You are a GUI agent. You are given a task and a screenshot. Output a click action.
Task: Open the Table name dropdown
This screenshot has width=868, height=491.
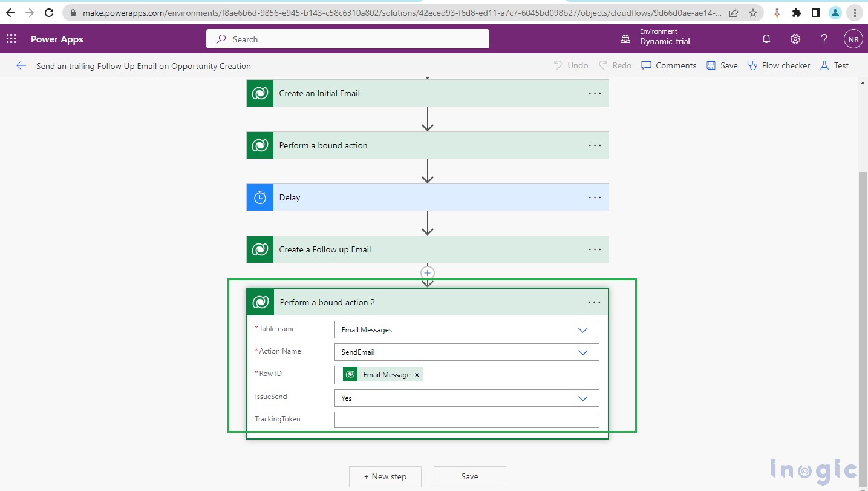click(x=582, y=329)
